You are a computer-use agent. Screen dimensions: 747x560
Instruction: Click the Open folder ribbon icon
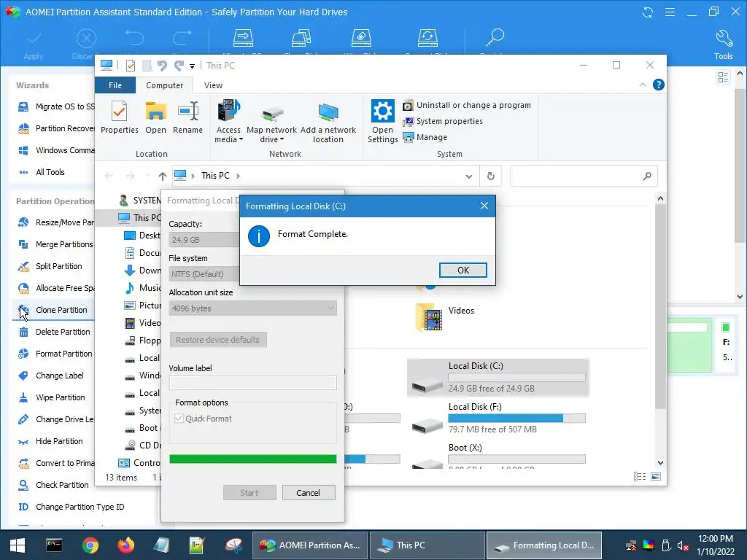pos(156,117)
